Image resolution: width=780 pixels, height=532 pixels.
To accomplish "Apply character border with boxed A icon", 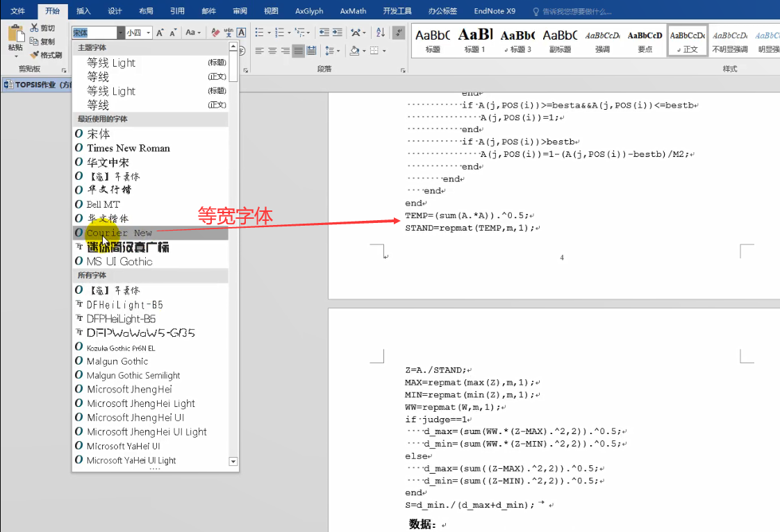I will pos(241,33).
